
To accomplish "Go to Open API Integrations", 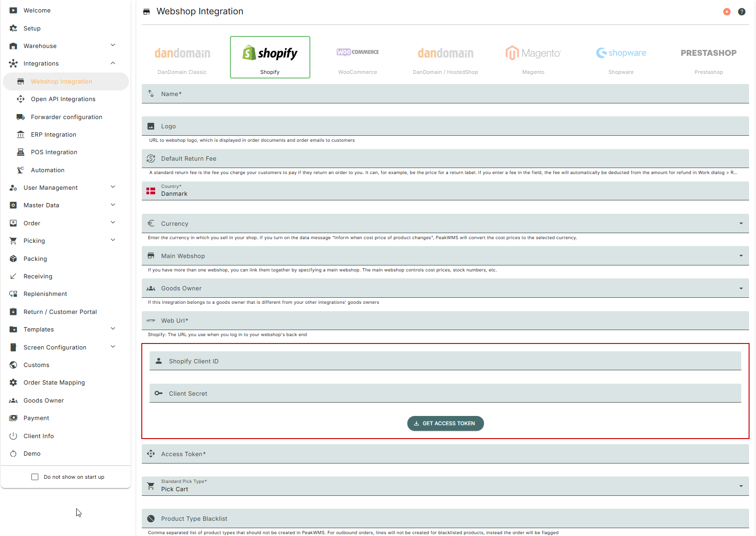I will point(66,99).
